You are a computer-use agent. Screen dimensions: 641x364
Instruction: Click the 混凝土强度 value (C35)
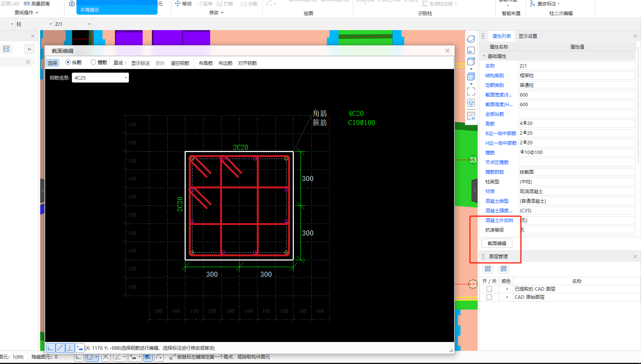point(577,210)
